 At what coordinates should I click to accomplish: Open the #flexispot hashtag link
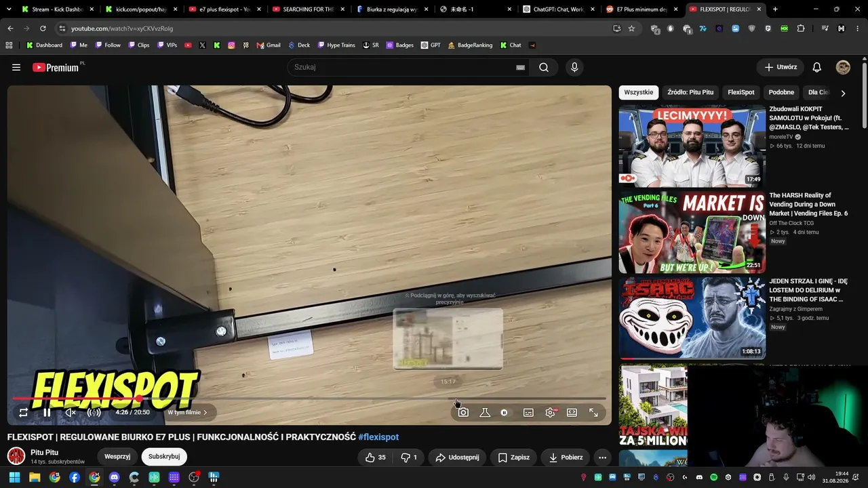click(x=378, y=437)
